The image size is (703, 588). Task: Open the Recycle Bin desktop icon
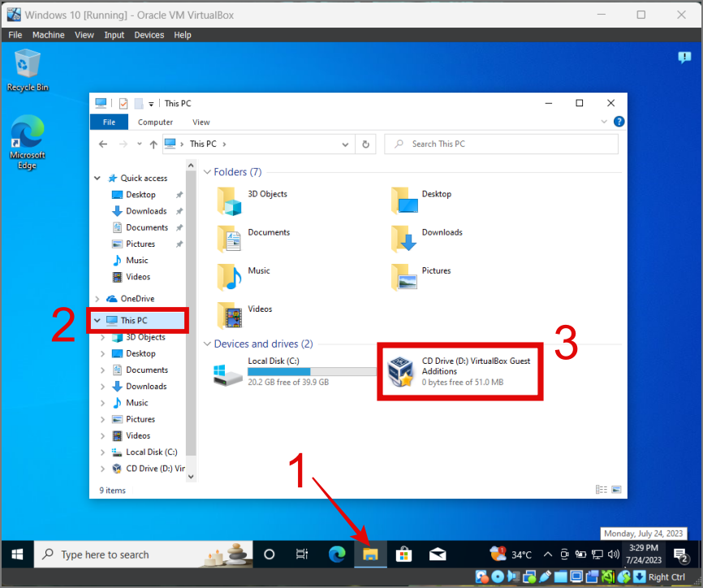point(28,71)
